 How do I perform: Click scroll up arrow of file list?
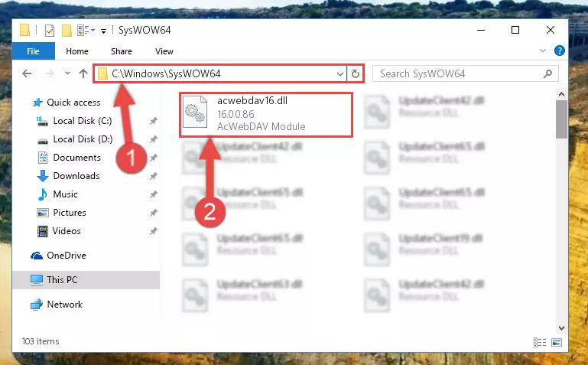pos(561,95)
